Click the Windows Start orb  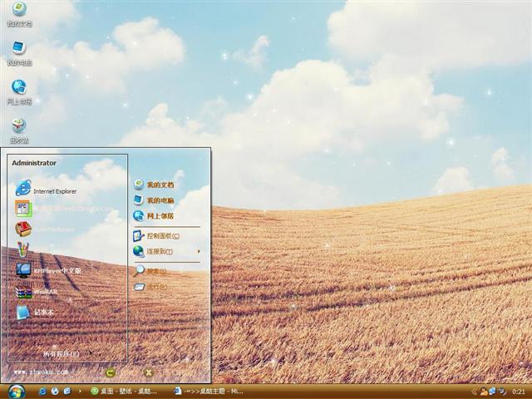click(17, 392)
